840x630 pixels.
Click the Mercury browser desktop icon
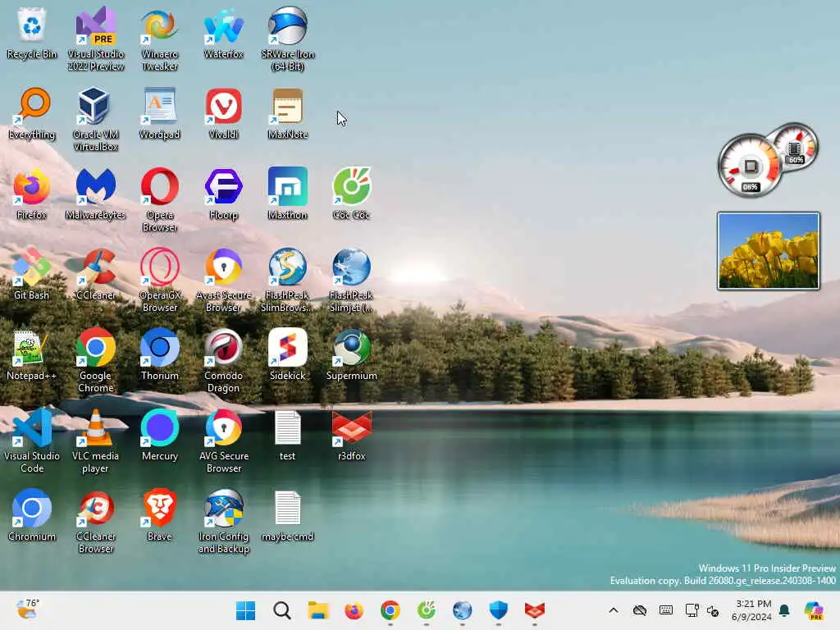(x=160, y=436)
